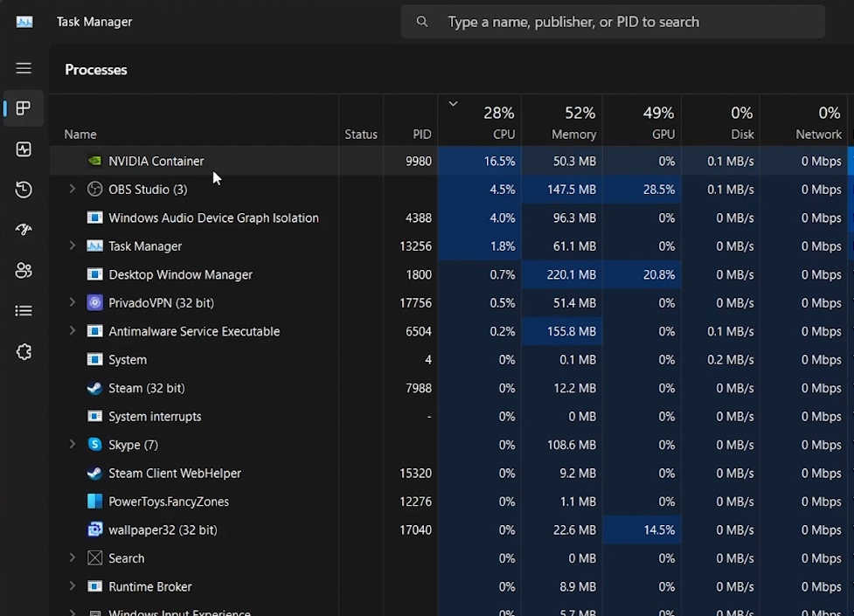Screen dimensions: 854x616
Task: Expand the Antimalware Service Executable entry
Action: pos(73,331)
